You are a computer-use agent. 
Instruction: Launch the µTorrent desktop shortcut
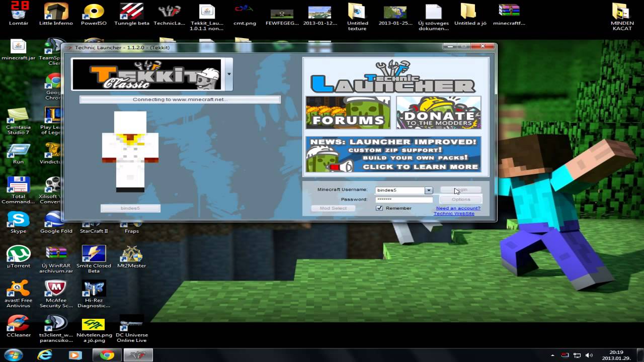[19, 257]
